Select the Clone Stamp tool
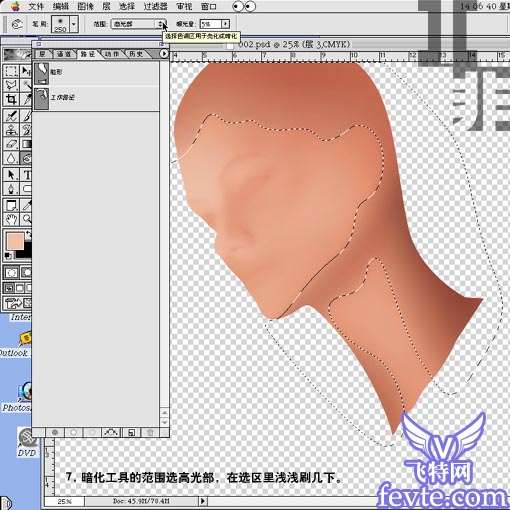The height and width of the screenshot is (510, 510). (11, 130)
